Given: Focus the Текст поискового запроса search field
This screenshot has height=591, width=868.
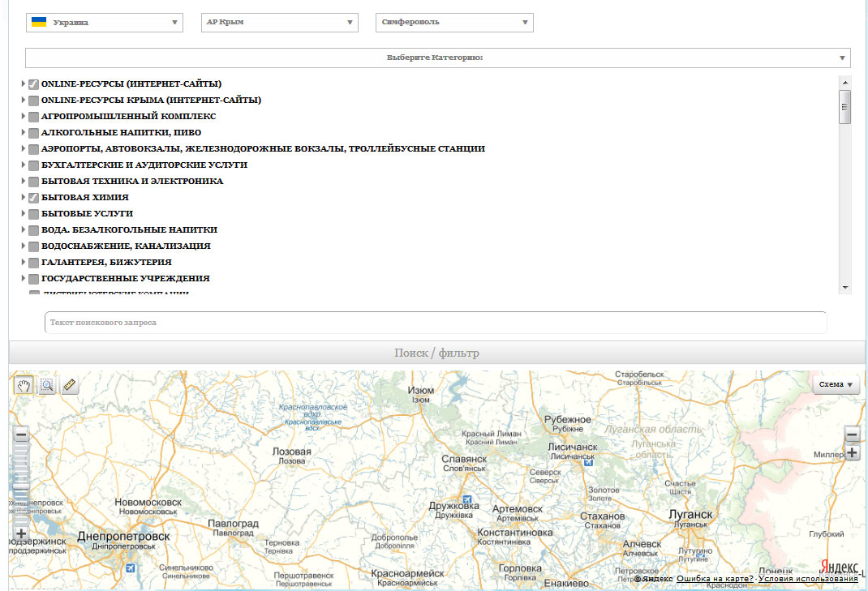Looking at the screenshot, I should (x=436, y=323).
